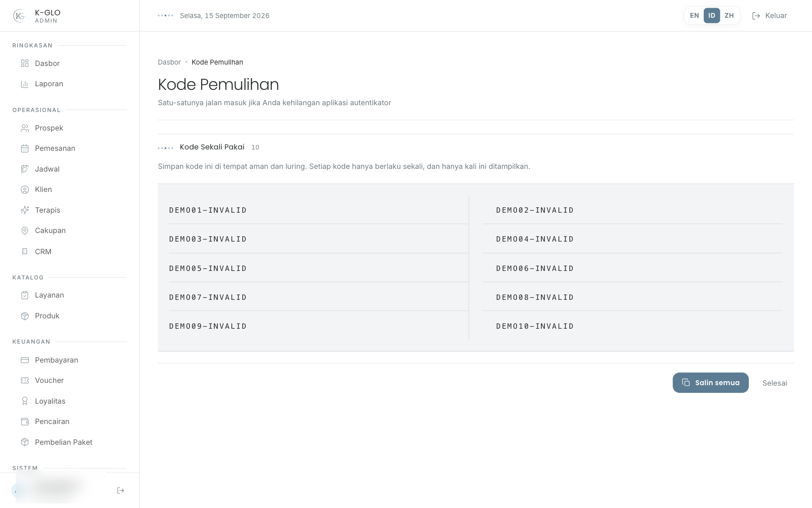Click the Terapis sparkle icon

[x=25, y=210]
